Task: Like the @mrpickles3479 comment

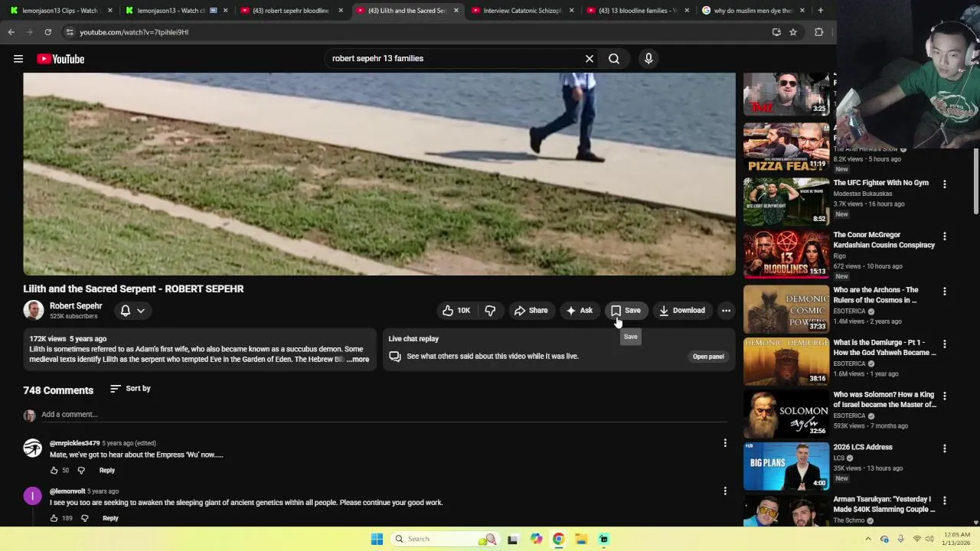Action: 54,471
